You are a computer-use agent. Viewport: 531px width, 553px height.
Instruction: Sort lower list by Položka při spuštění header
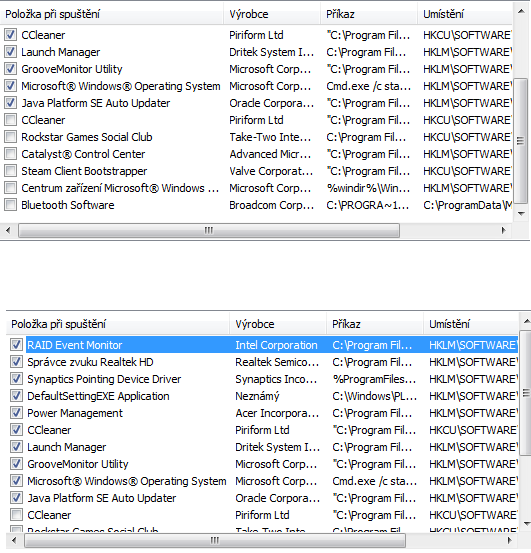[x=118, y=324]
